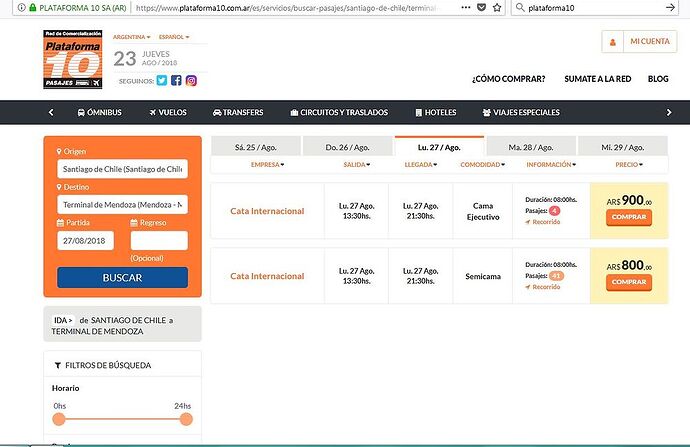Click the browser search box with plataforma10
This screenshot has width=690, height=447.
594,8
